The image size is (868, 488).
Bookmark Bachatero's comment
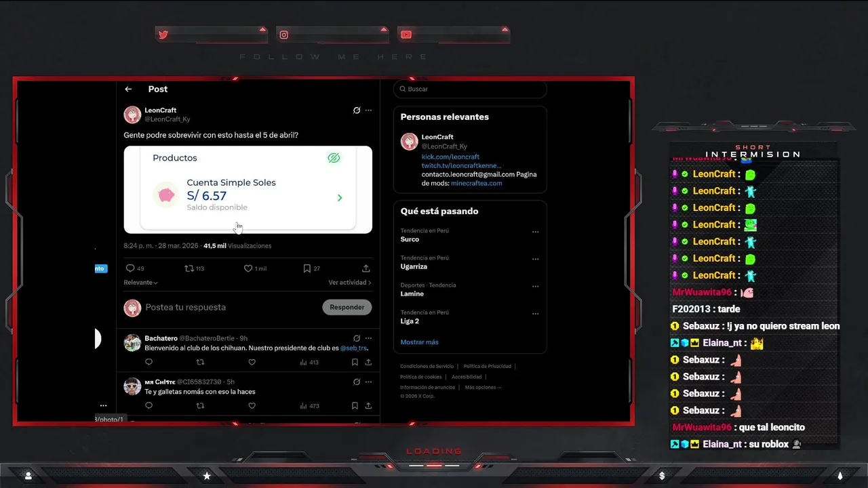[355, 363]
